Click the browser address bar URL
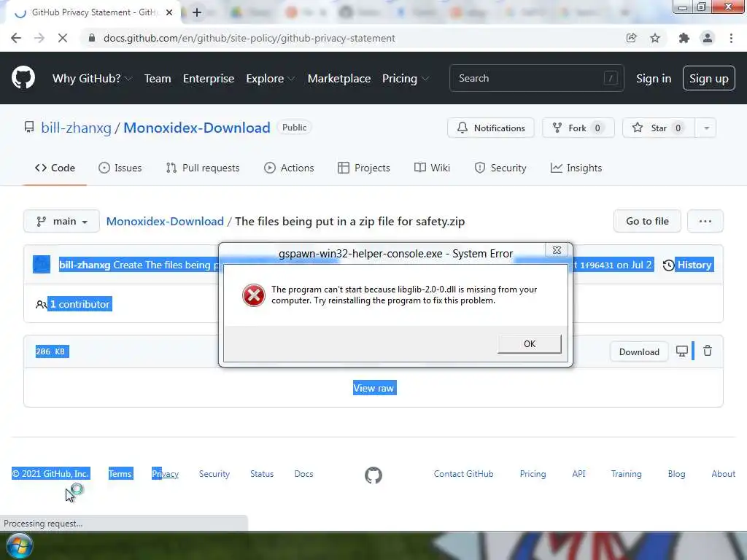Screen dimensions: 747x560 pyautogui.click(x=249, y=38)
